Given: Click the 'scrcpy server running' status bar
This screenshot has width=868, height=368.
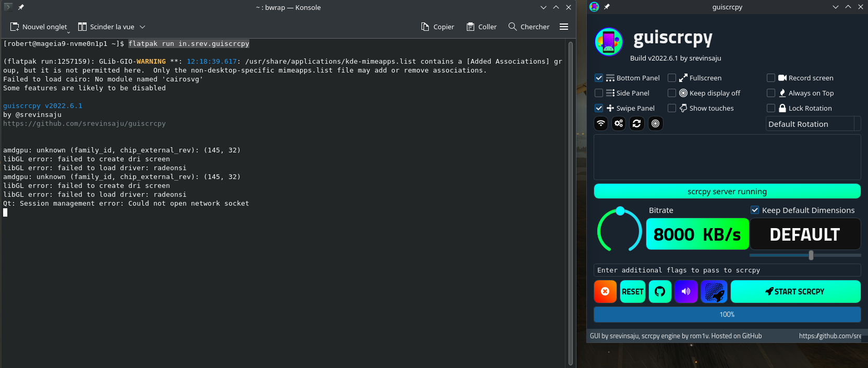Looking at the screenshot, I should pos(727,191).
